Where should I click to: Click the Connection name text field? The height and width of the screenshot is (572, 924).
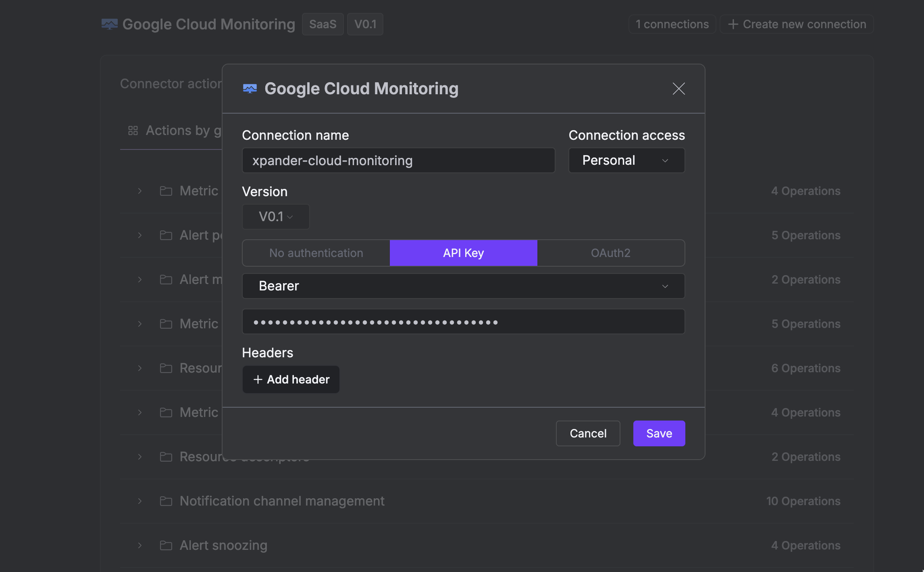[x=398, y=160]
